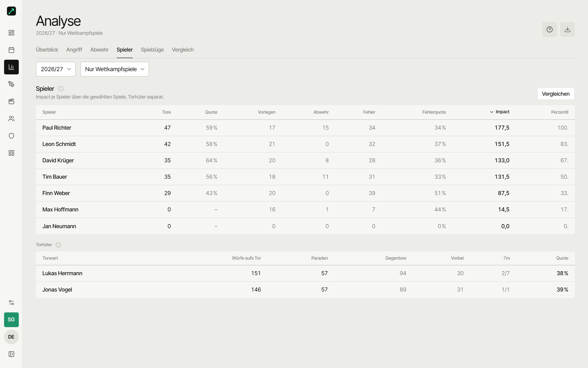Viewport: 588px width, 368px height.
Task: Open the pen tool sidebar icon
Action: click(x=11, y=84)
